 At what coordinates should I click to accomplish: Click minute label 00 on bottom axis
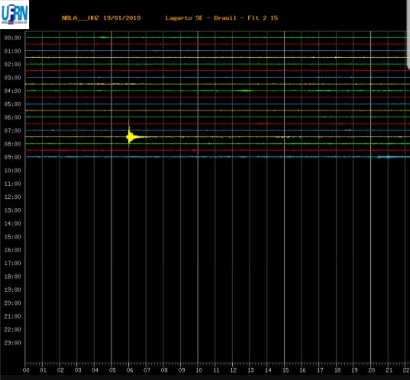(26, 370)
